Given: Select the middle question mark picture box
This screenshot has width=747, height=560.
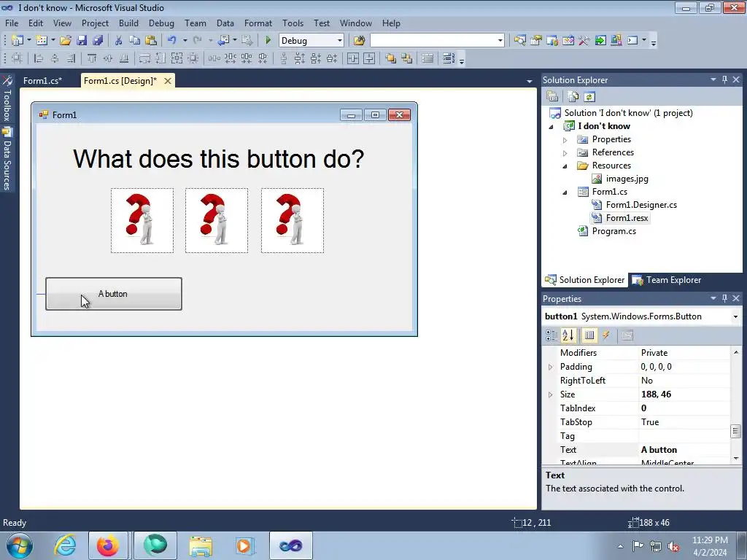Looking at the screenshot, I should pos(216,220).
